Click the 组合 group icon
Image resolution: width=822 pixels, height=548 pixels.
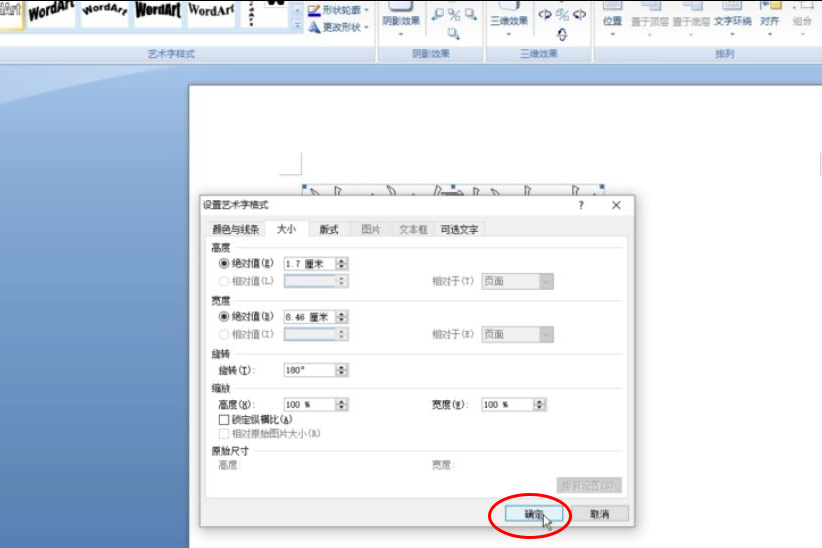coord(803,18)
